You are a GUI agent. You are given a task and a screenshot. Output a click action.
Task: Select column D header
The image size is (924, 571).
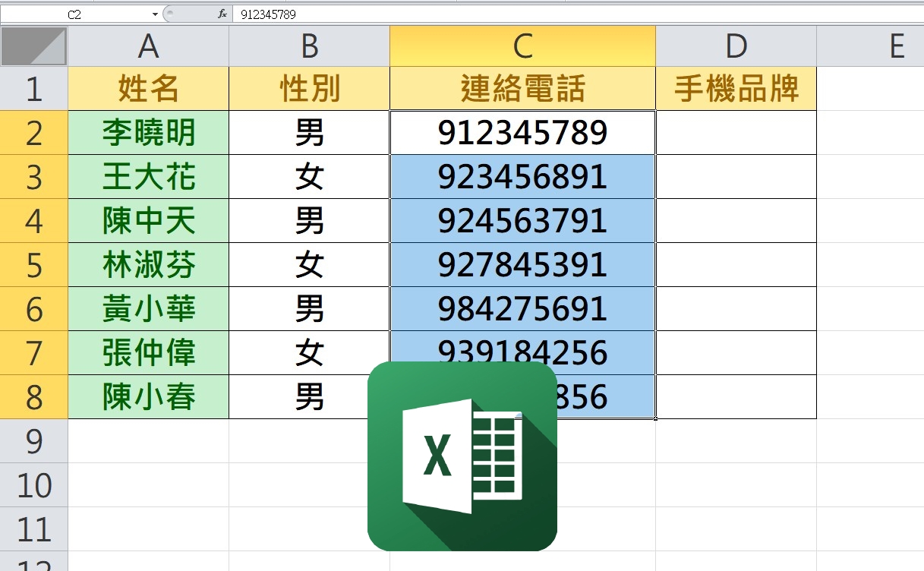736,47
